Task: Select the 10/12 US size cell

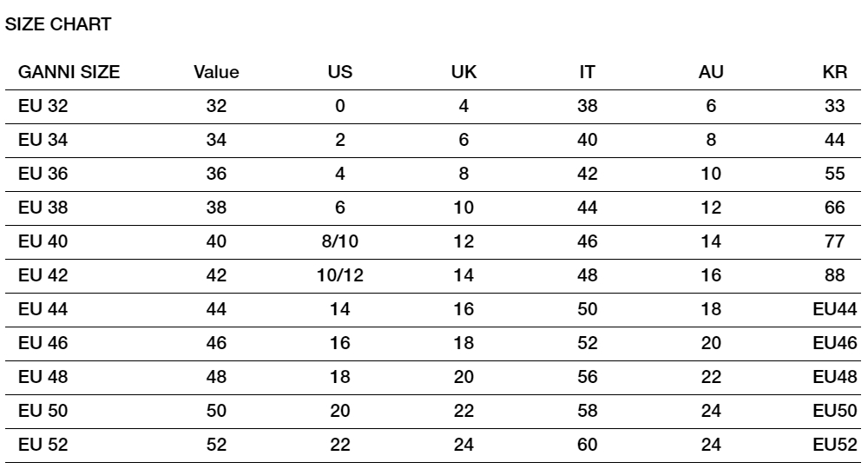Action: pyautogui.click(x=340, y=275)
